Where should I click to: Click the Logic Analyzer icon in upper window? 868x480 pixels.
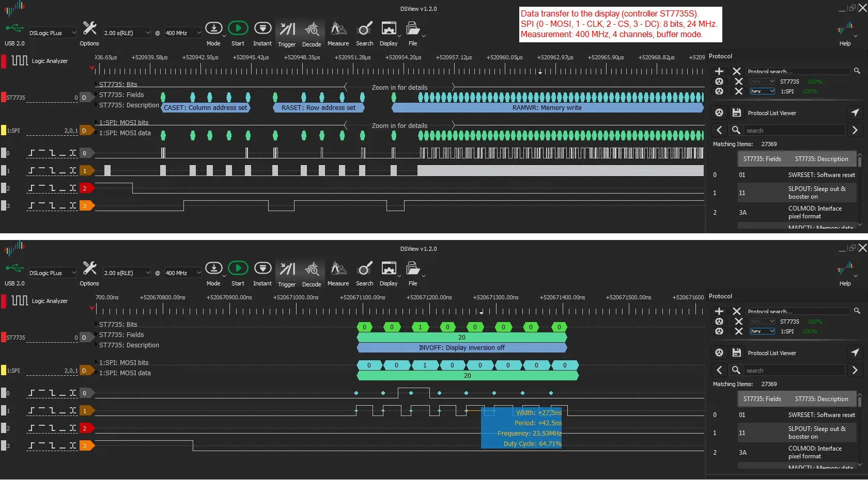click(x=20, y=61)
